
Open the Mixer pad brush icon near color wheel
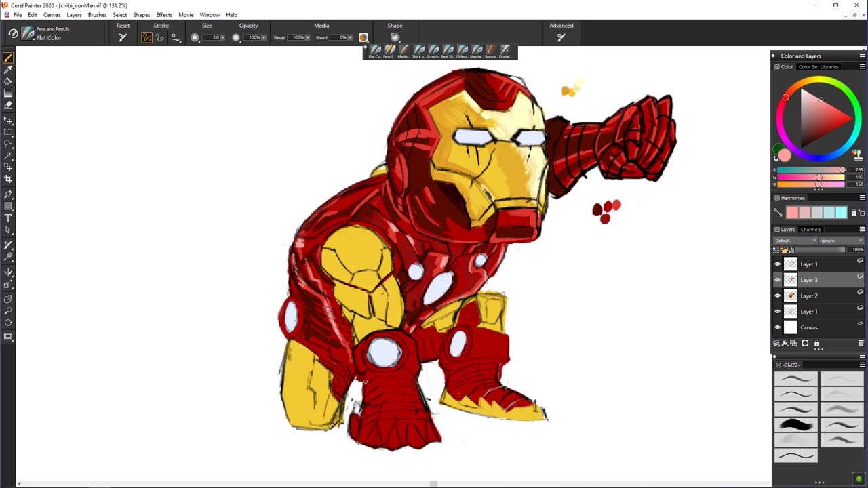pyautogui.click(x=857, y=155)
